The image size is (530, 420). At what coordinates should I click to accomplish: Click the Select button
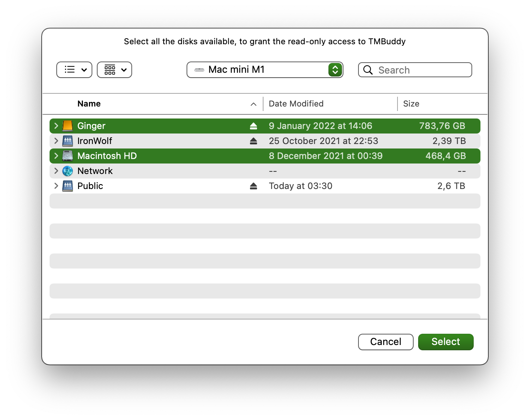[x=446, y=342]
